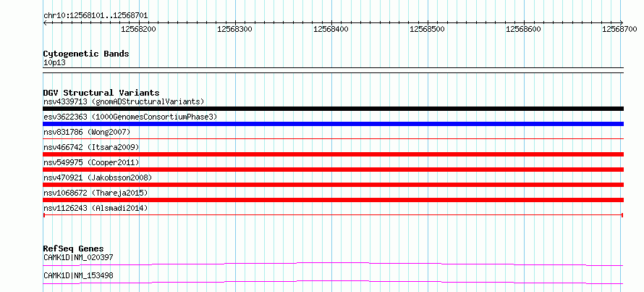Click the DGV Structural Variants track heading

(101, 93)
